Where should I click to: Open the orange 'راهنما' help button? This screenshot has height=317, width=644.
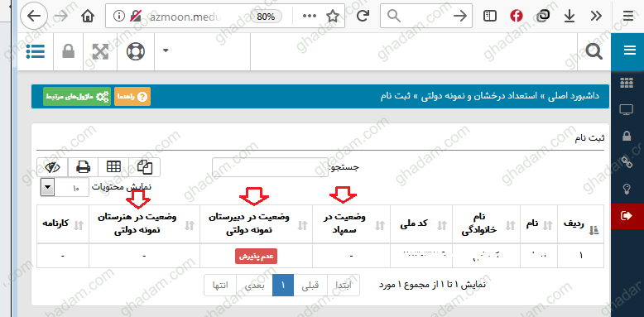pyautogui.click(x=132, y=97)
